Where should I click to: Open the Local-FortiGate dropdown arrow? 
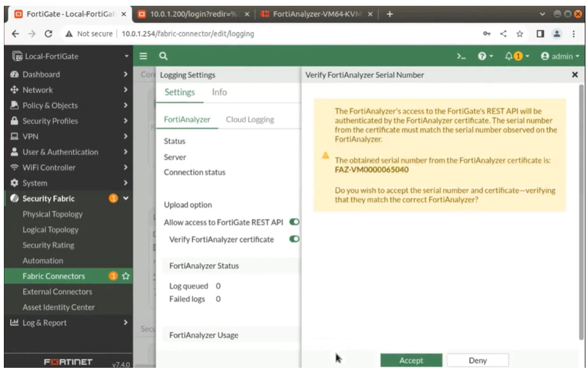pos(126,56)
